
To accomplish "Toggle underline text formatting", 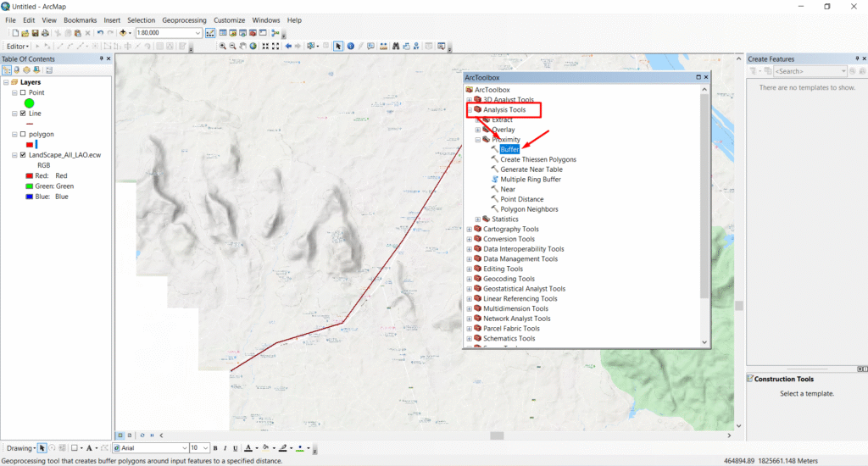I will (x=236, y=448).
